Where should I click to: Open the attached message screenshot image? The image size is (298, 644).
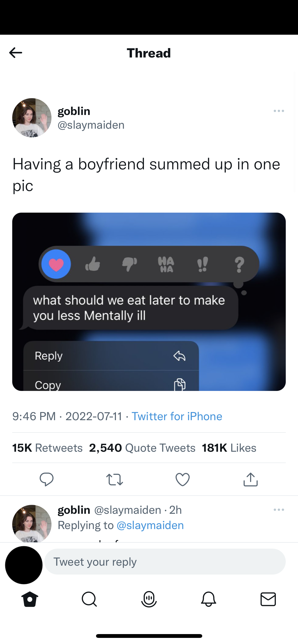[x=149, y=302]
